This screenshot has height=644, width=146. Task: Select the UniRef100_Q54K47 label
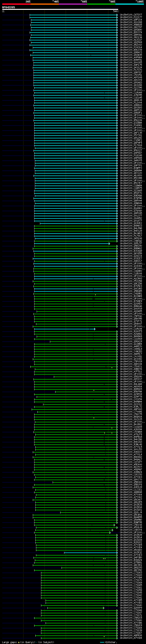pos(131,324)
